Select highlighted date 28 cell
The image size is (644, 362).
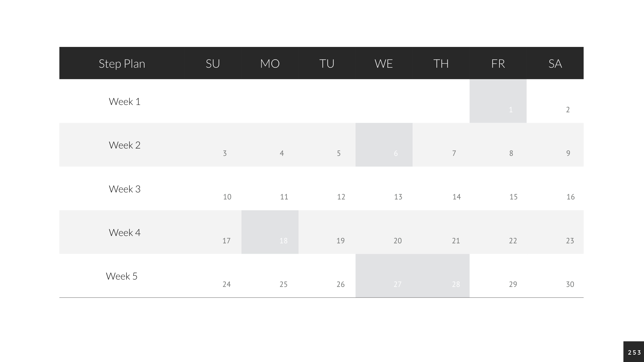point(441,276)
